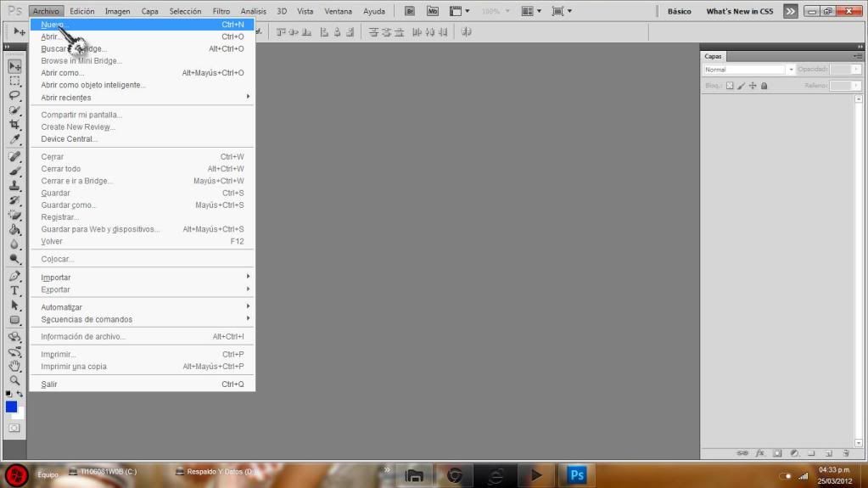Toggle lock image pixels brush icon
The height and width of the screenshot is (488, 868).
742,86
